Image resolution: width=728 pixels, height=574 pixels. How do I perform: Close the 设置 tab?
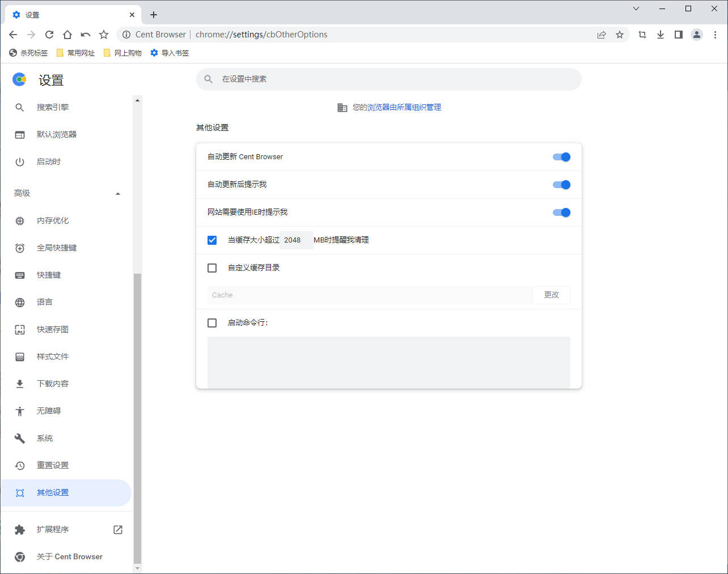point(132,15)
